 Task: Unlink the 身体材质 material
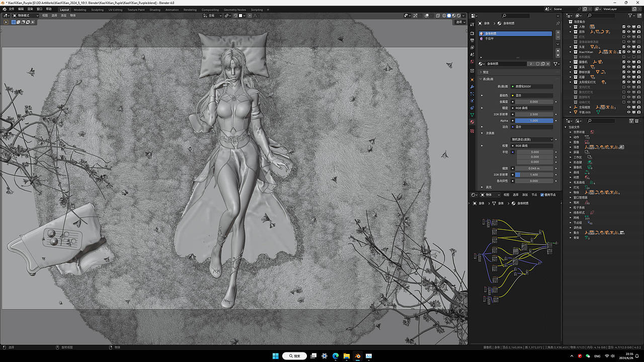[x=548, y=64]
